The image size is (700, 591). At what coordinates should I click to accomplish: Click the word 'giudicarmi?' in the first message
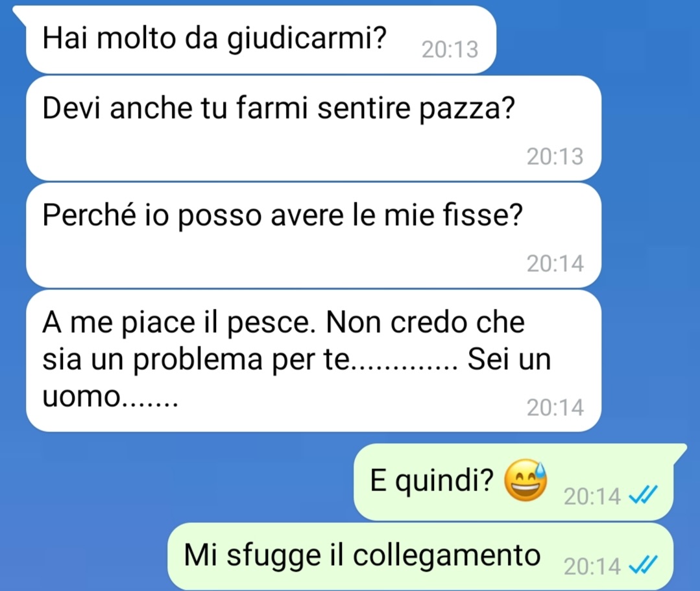click(307, 40)
